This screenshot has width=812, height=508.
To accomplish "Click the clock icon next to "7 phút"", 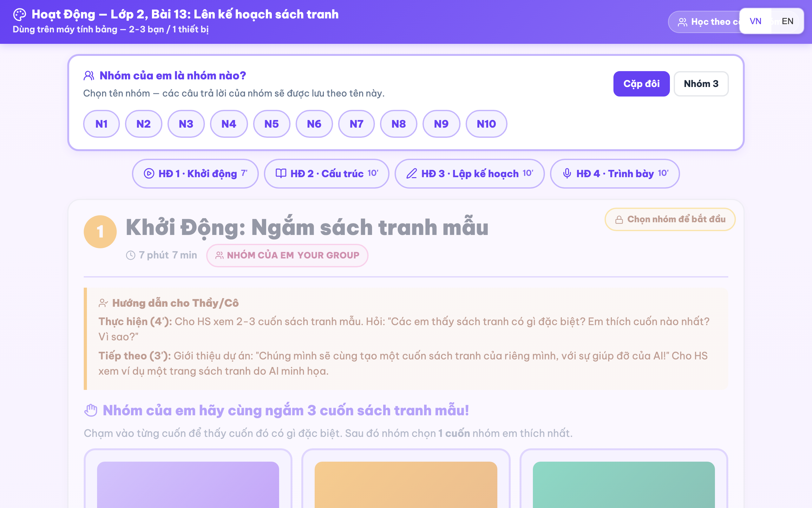I will pos(131,255).
